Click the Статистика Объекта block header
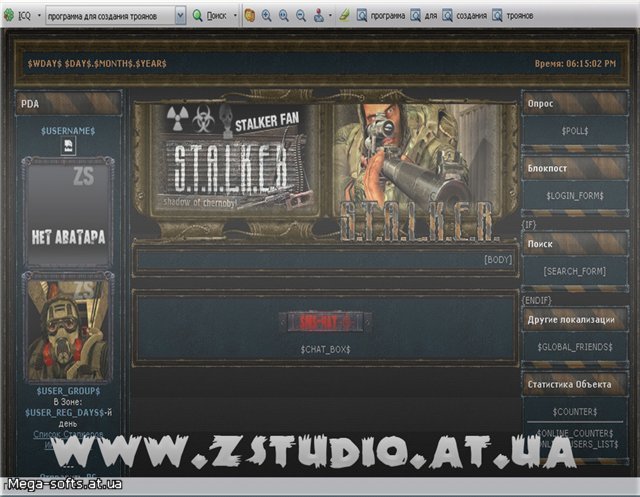The height and width of the screenshot is (497, 640). (575, 384)
